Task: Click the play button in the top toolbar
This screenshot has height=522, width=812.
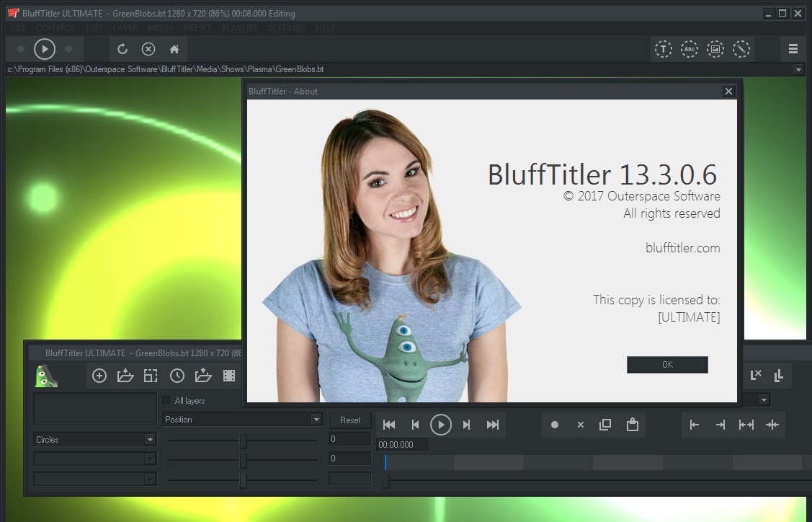Action: click(x=45, y=49)
